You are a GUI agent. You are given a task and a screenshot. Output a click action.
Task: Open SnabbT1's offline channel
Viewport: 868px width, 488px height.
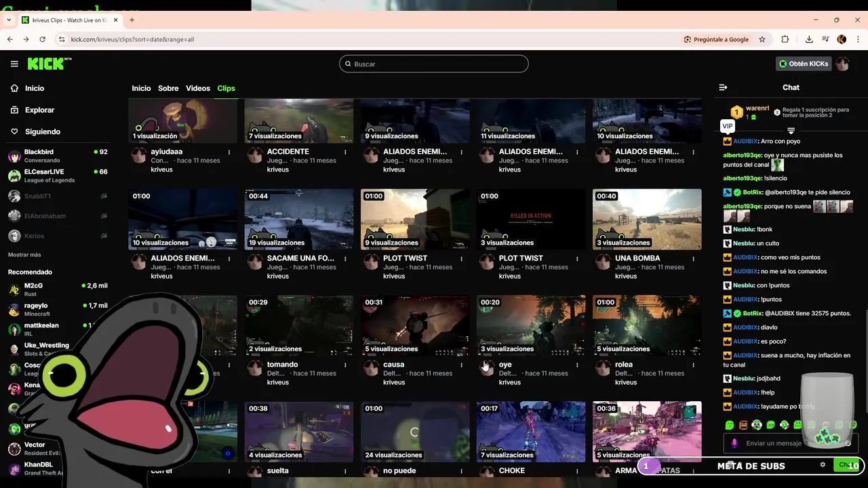coord(58,196)
